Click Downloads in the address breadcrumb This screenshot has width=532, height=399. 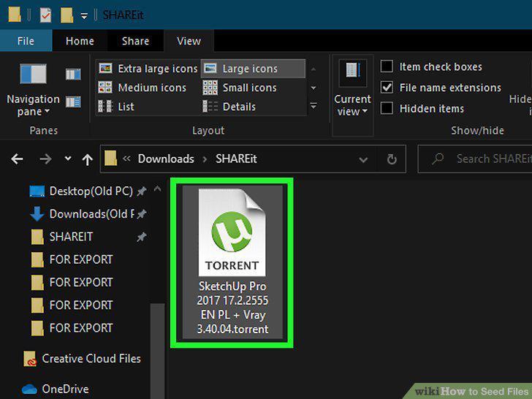click(x=167, y=159)
